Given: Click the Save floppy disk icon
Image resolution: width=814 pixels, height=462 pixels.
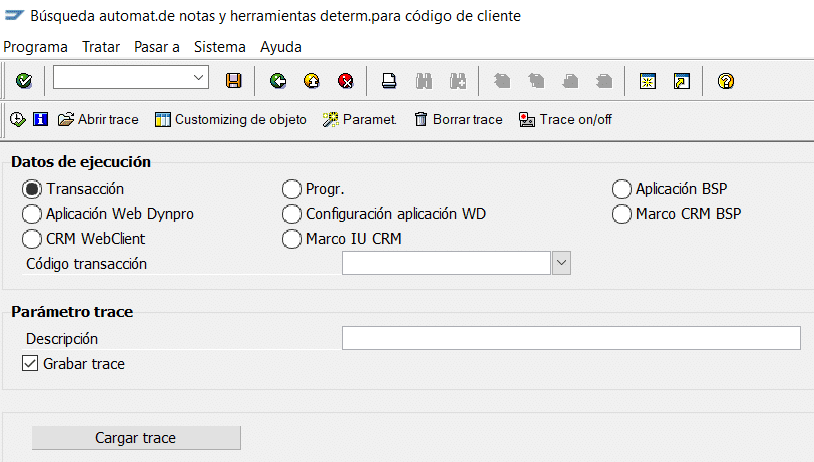Looking at the screenshot, I should (233, 81).
